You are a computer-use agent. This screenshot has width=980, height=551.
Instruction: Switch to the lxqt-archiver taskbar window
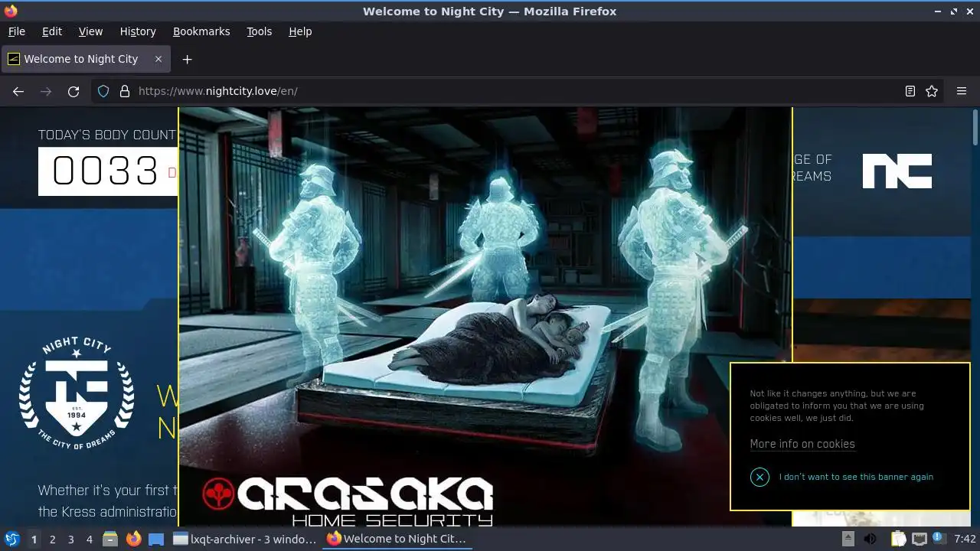tap(245, 539)
